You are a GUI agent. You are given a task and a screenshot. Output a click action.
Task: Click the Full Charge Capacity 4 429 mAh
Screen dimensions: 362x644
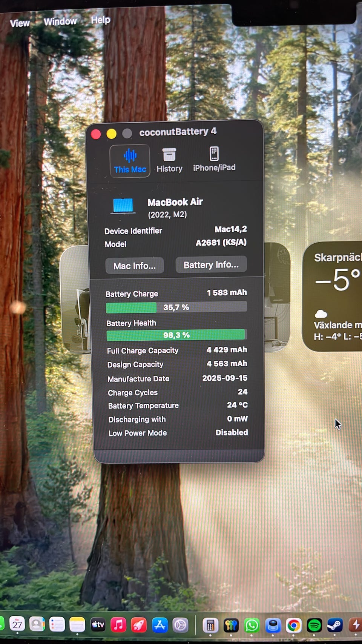click(227, 350)
